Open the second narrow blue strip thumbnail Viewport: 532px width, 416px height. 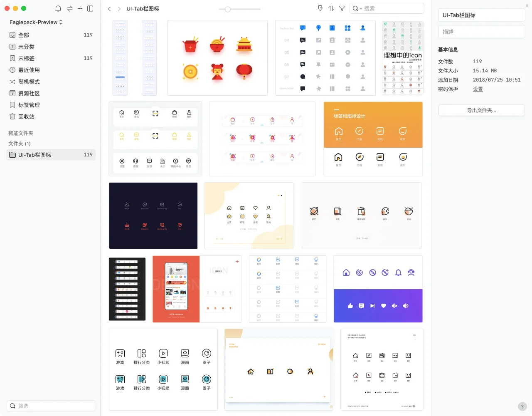(x=149, y=58)
